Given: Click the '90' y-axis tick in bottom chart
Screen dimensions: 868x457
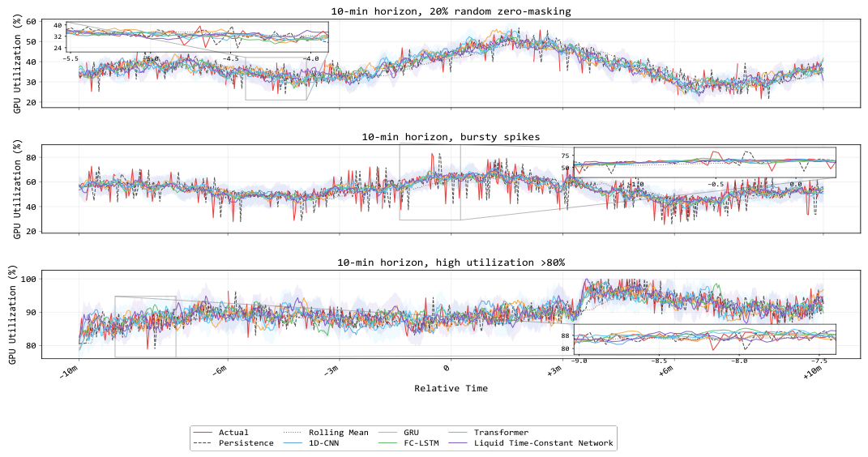Looking at the screenshot, I should point(32,313).
